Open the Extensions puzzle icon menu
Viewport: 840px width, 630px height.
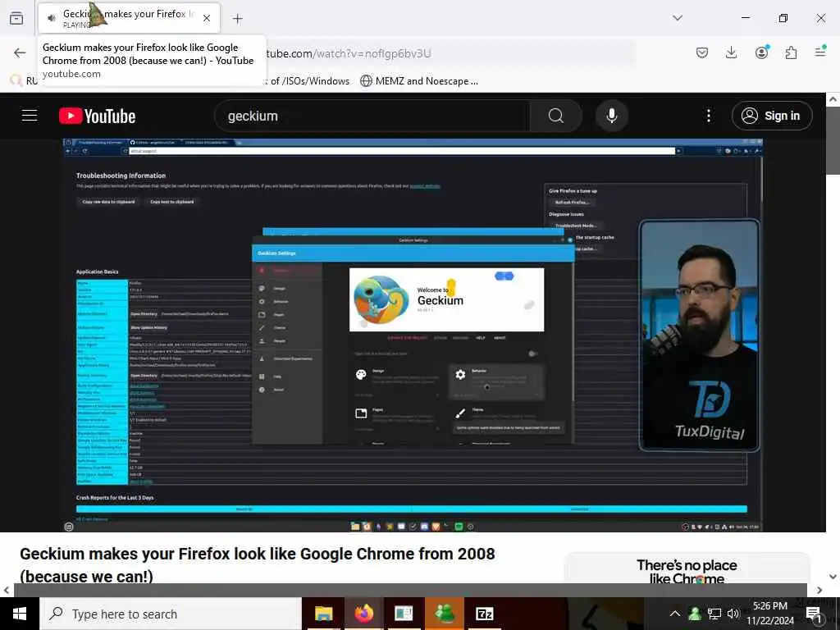(791, 52)
